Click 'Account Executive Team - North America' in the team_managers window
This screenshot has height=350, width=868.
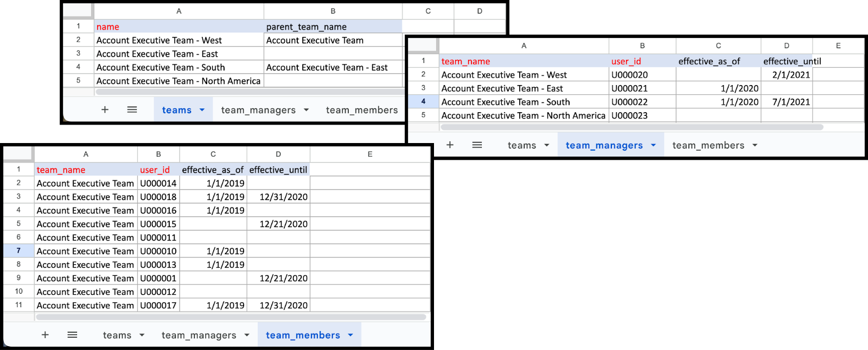coord(524,115)
